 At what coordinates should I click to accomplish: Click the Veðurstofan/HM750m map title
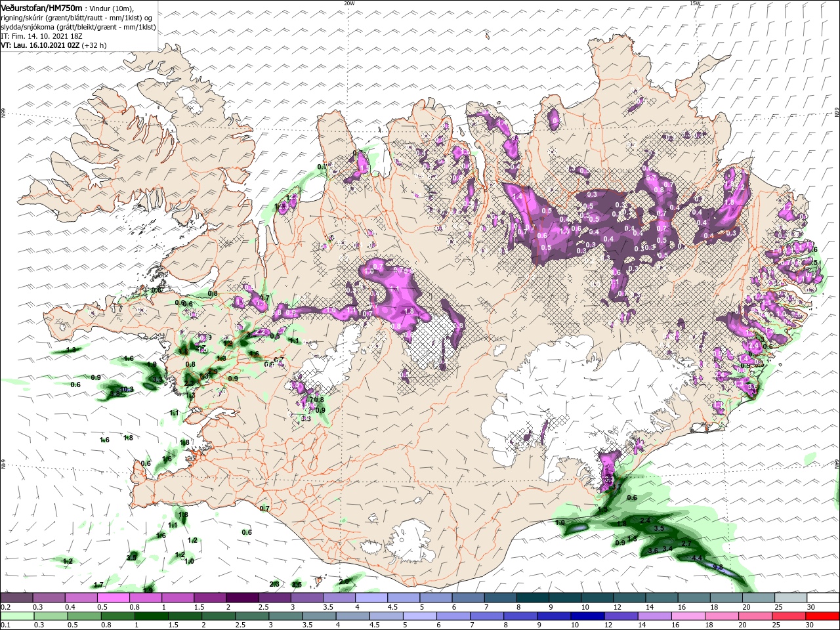(x=41, y=7)
